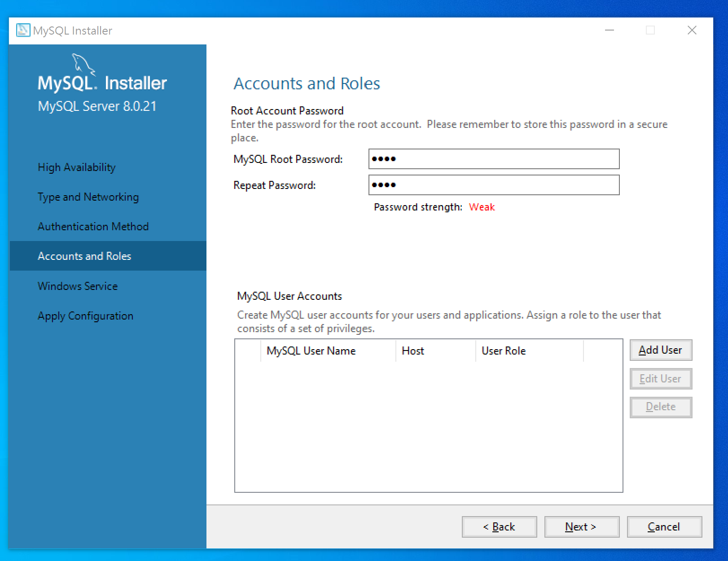The height and width of the screenshot is (561, 728).
Task: Cancel the MySQL installer setup
Action: (664, 527)
